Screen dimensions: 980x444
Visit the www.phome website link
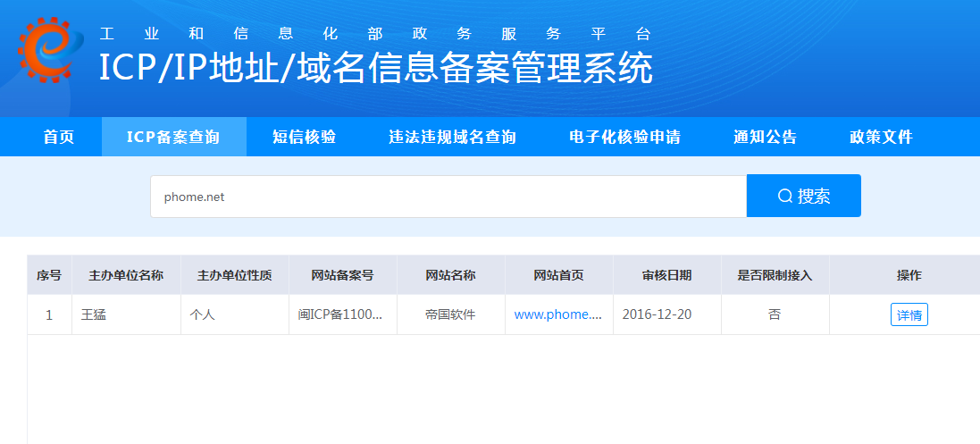point(557,315)
